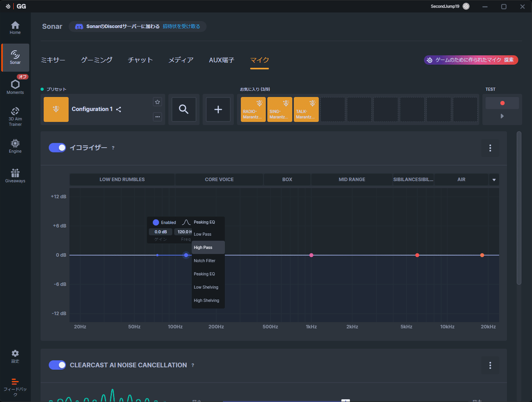Viewport: 532px width, 402px height.
Task: Click the SteelSeries GG logo
Action: coord(15,6)
